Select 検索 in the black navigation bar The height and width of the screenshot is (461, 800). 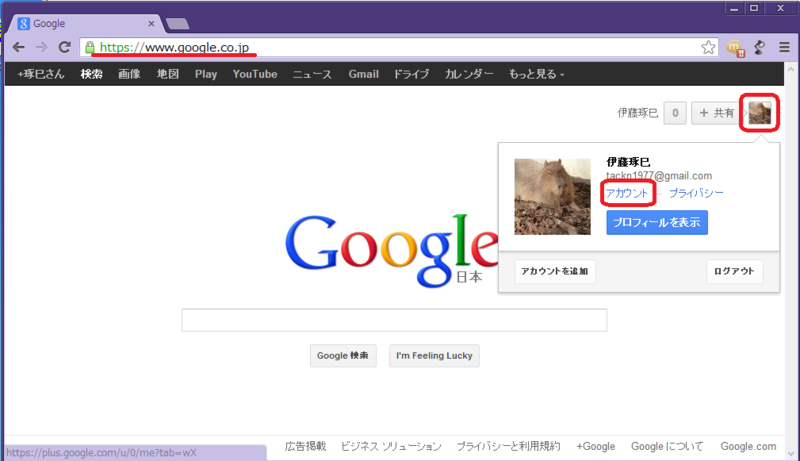coord(91,74)
